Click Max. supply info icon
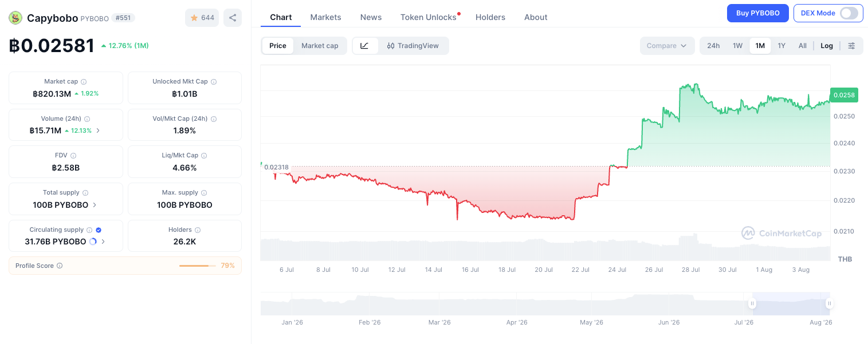Screen dimensions: 868x344 204,193
